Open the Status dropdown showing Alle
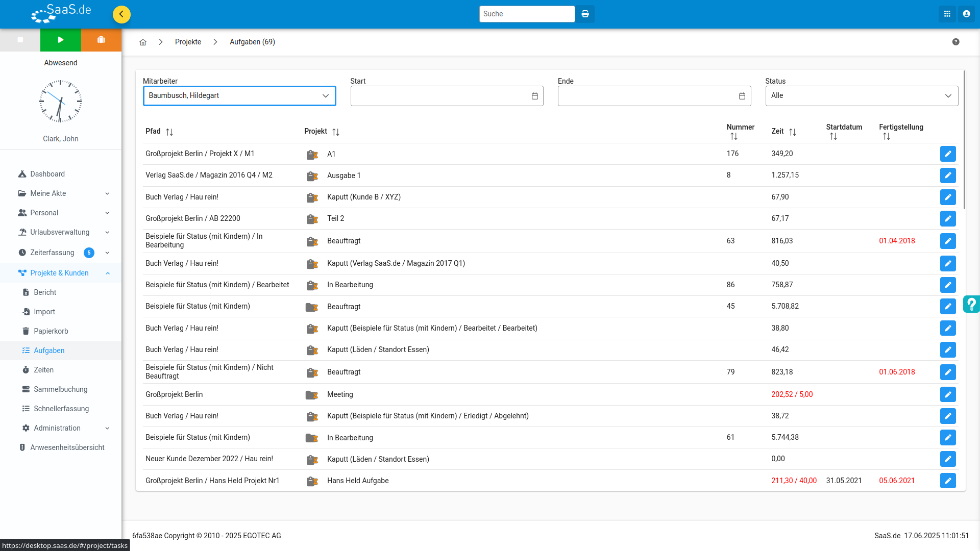 click(x=862, y=96)
